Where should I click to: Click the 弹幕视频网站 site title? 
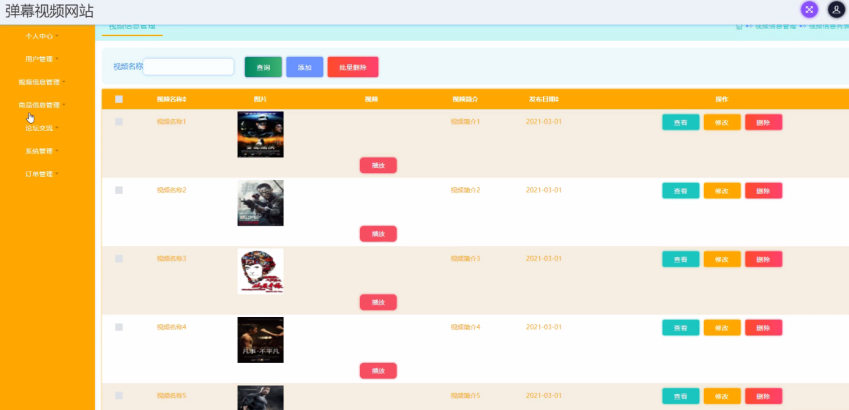point(49,11)
